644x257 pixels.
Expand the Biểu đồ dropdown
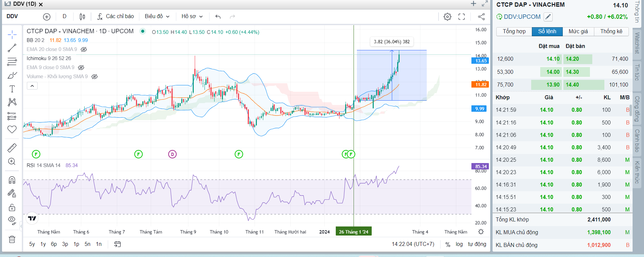pyautogui.click(x=157, y=16)
